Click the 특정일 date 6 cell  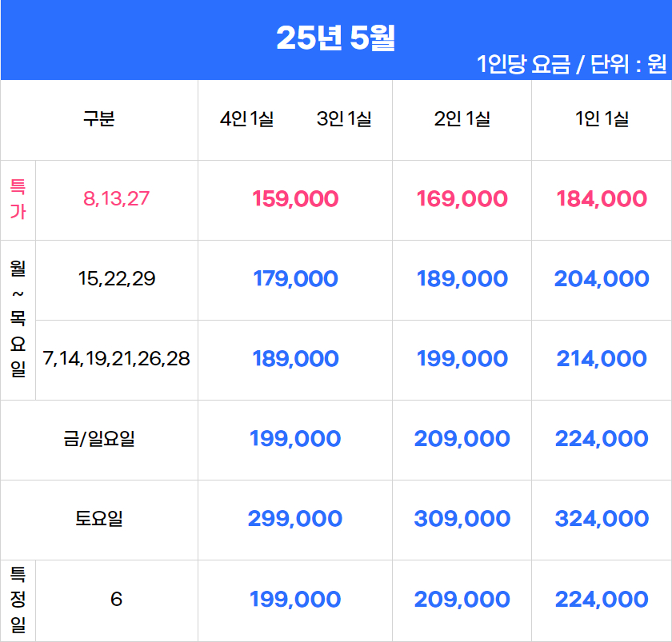(x=117, y=599)
